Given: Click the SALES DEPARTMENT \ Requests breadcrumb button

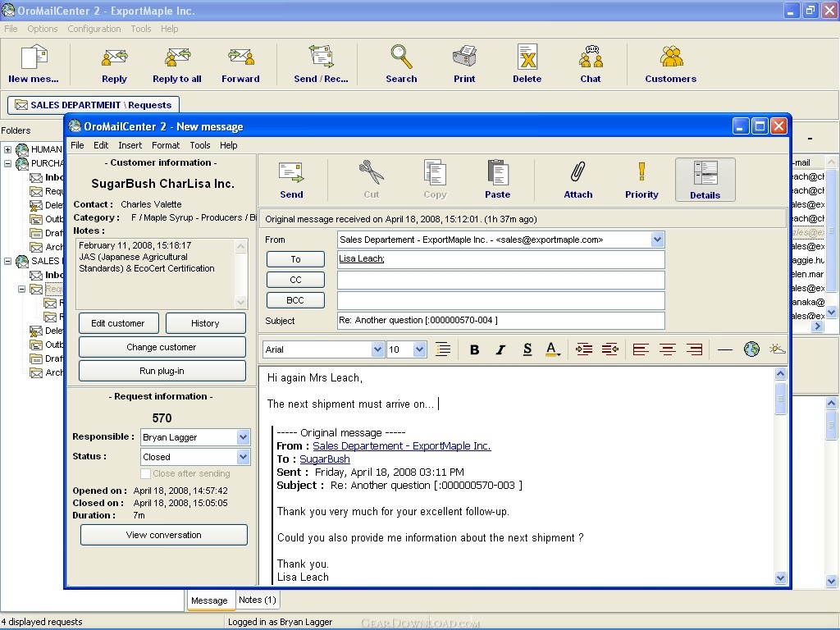Looking at the screenshot, I should point(94,105).
